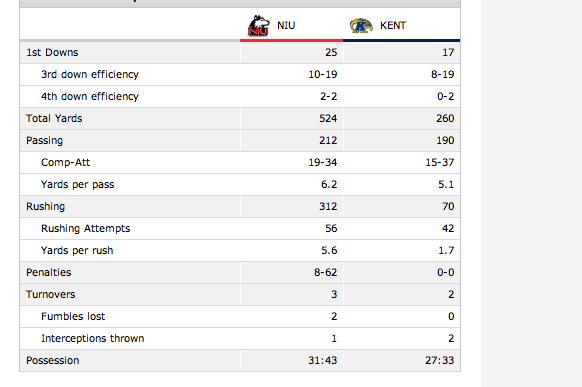Open the KENT team name link

pyautogui.click(x=393, y=26)
